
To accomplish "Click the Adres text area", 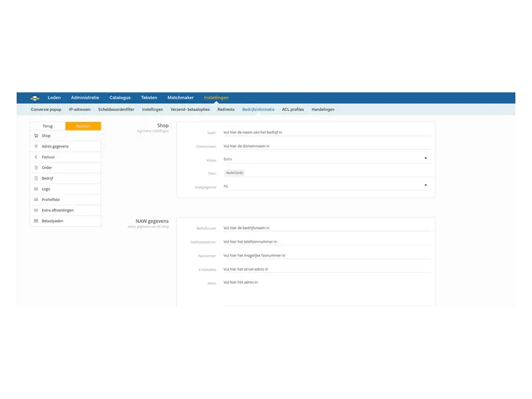I will [327, 293].
